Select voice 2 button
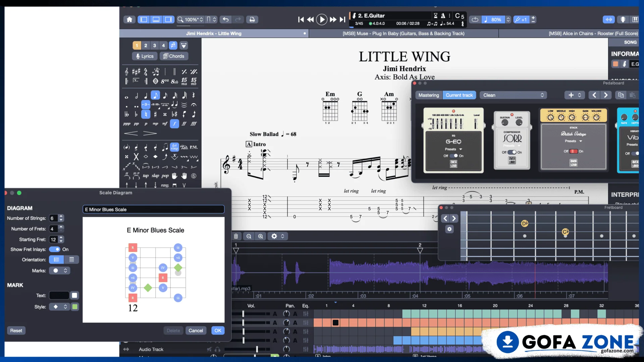This screenshot has width=644, height=362. coord(146,45)
